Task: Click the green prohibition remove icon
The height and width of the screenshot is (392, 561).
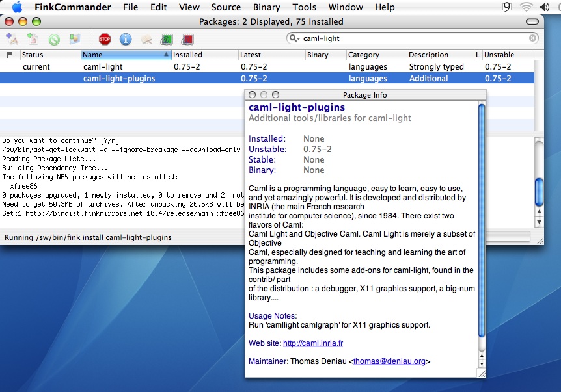Action: coord(54,39)
